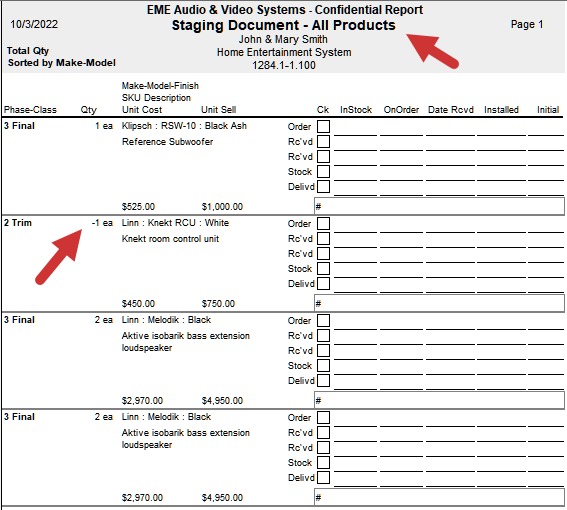Click the # notes box for Klipsch RSW-10
Viewport: 567px width, 510px height.
[439, 207]
